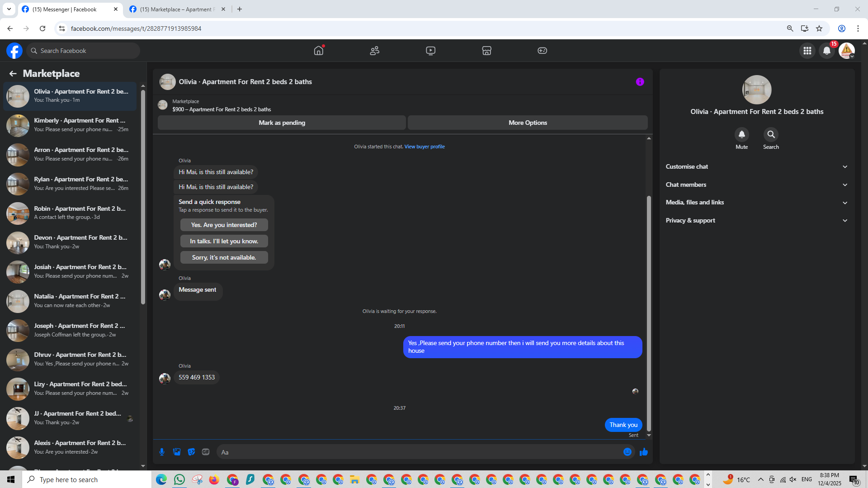Switch to Marketplace – Apartment browser tab

tap(177, 9)
